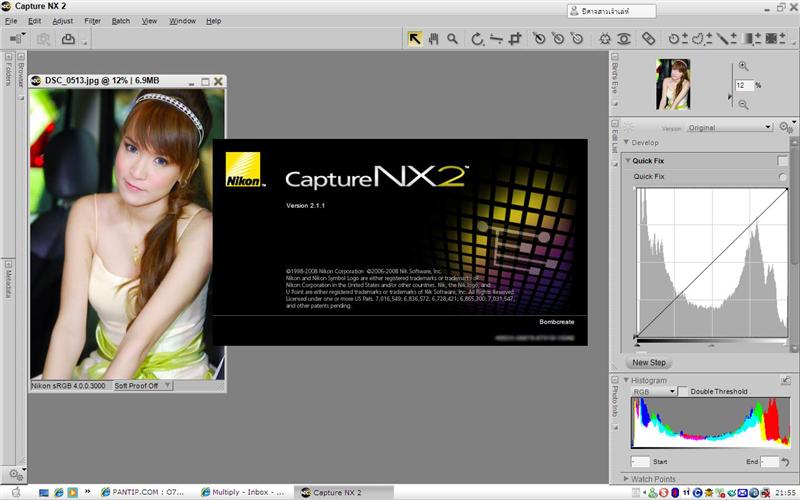Viewport: 800px width, 500px height.
Task: Select the Hand pan tool
Action: 434,39
